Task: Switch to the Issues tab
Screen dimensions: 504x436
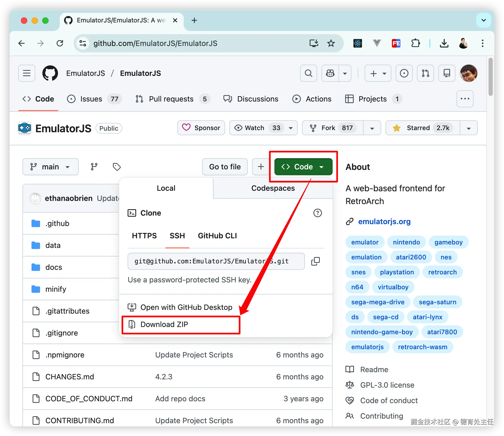Action: [x=94, y=99]
